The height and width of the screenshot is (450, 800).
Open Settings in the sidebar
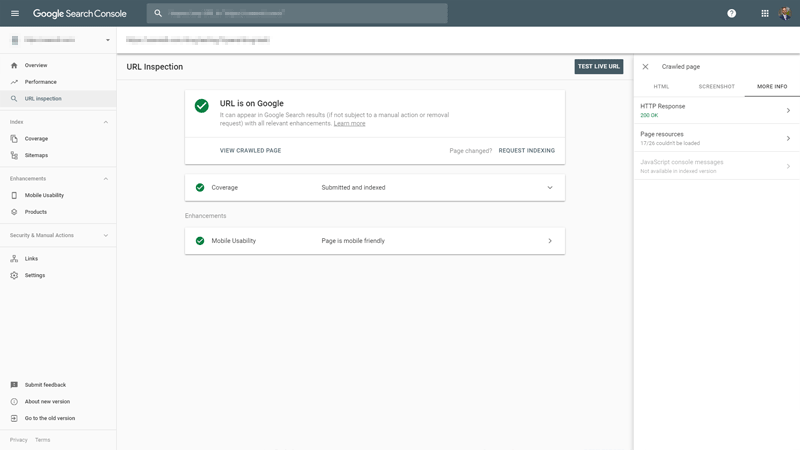35,275
